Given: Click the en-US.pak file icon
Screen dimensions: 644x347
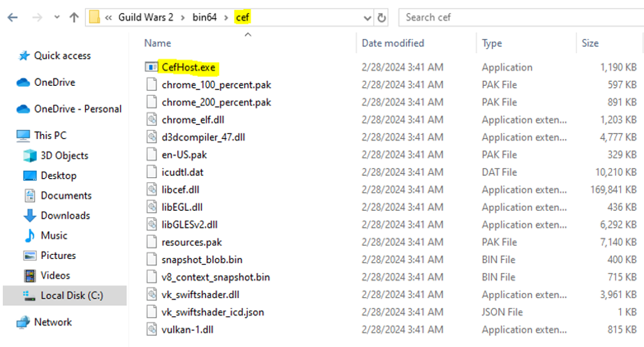Looking at the screenshot, I should tap(151, 154).
